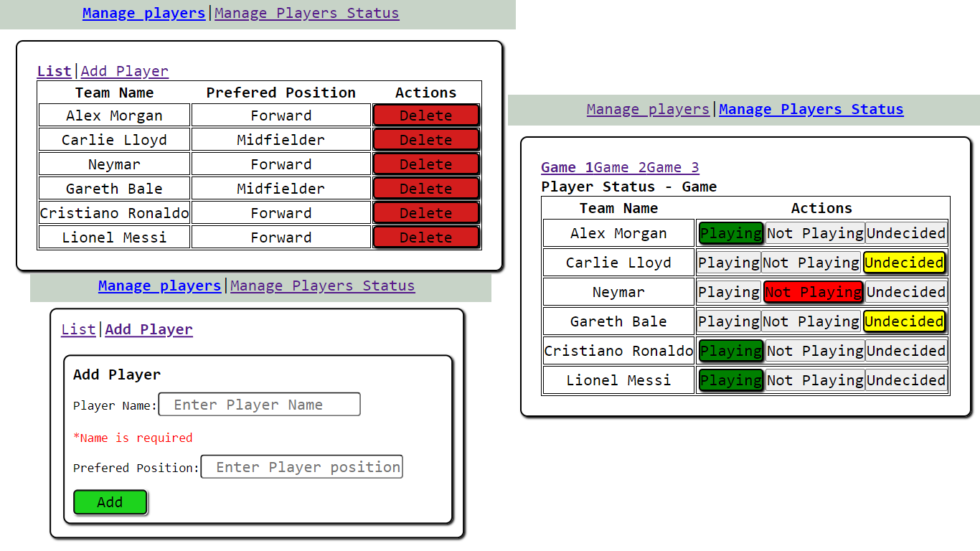Set Neymar status to Undecided
This screenshot has height=551, width=980.
[905, 291]
